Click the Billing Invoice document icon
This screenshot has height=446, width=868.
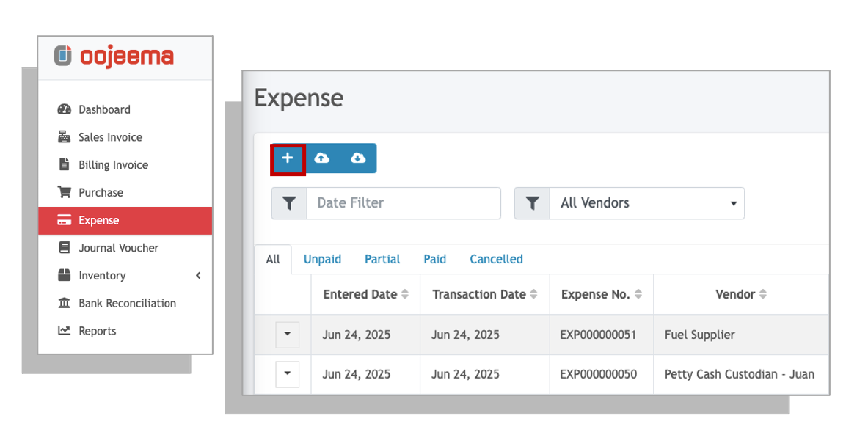tap(65, 164)
